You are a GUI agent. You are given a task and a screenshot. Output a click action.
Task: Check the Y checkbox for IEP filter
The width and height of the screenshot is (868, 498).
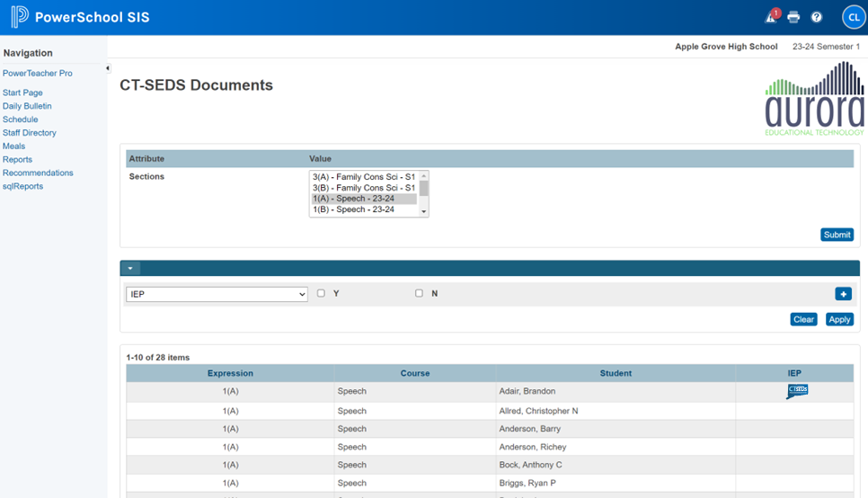click(x=321, y=293)
